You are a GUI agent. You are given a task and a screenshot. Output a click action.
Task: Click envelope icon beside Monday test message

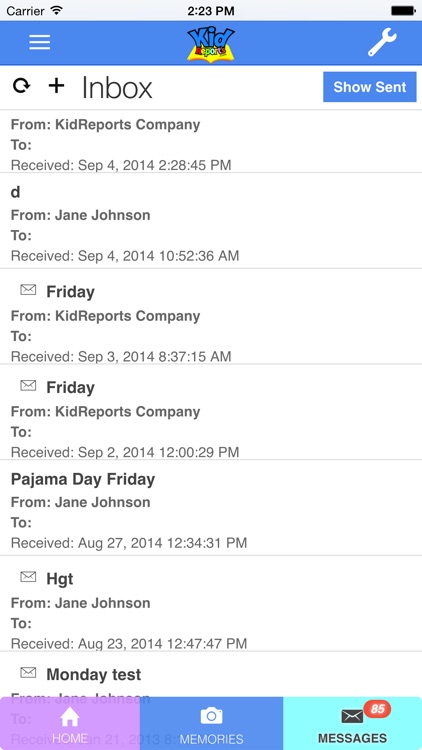(28, 671)
